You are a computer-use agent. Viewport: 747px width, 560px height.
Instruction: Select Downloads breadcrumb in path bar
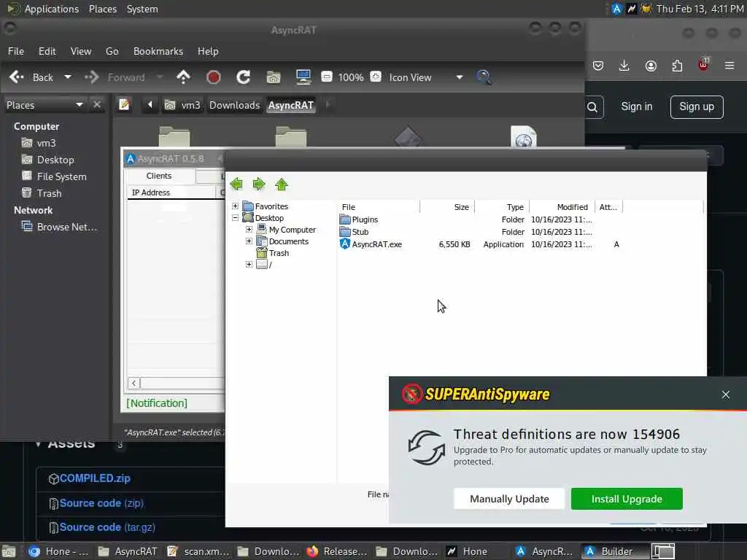[234, 105]
